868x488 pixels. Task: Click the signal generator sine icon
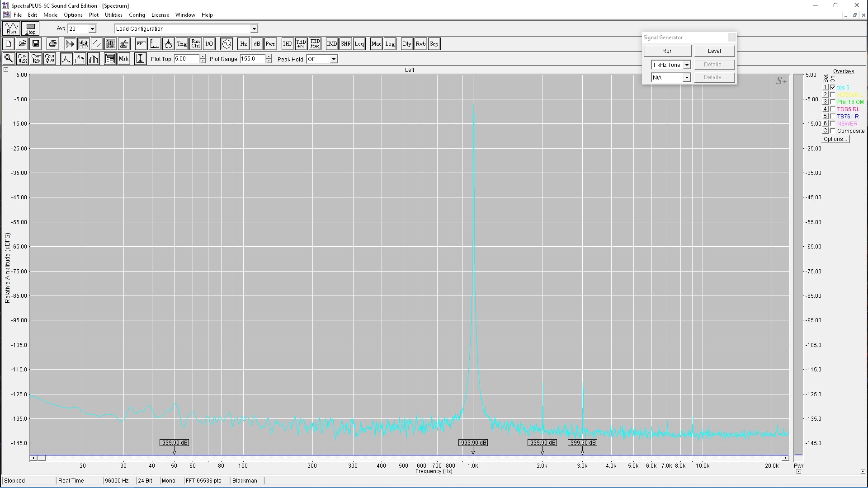coord(226,44)
